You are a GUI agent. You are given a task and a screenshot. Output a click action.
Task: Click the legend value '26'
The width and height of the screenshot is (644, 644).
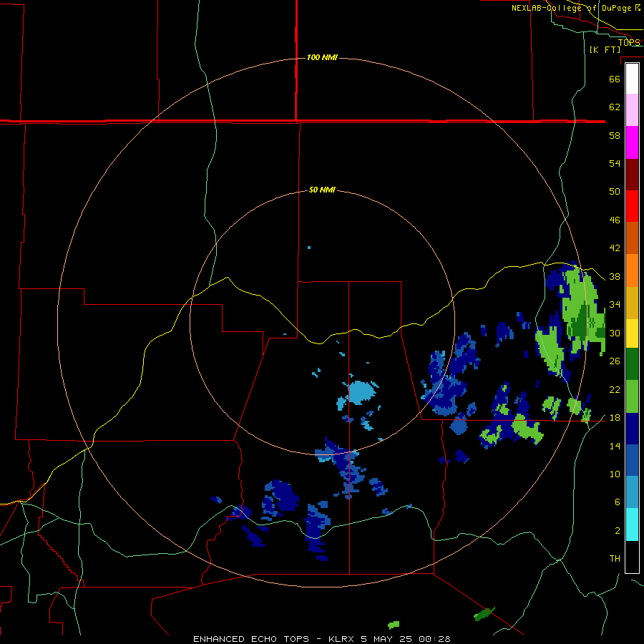click(x=615, y=361)
